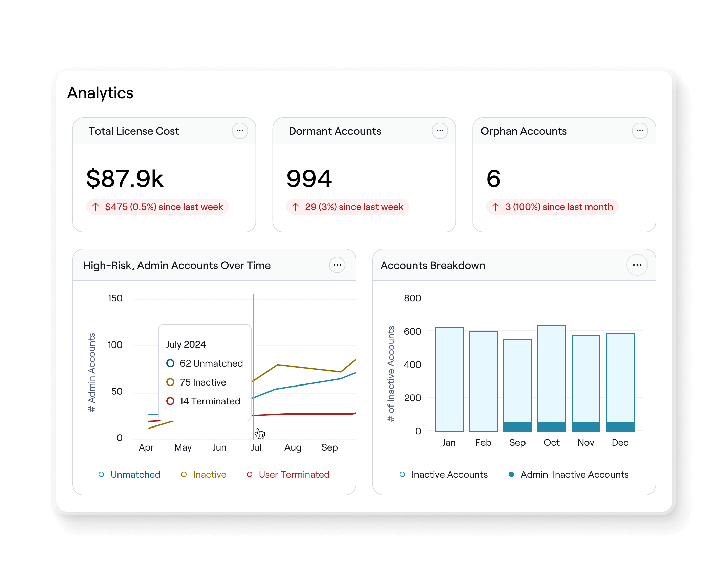The image size is (728, 583).
Task: Click the orange July marker line
Action: (253, 315)
